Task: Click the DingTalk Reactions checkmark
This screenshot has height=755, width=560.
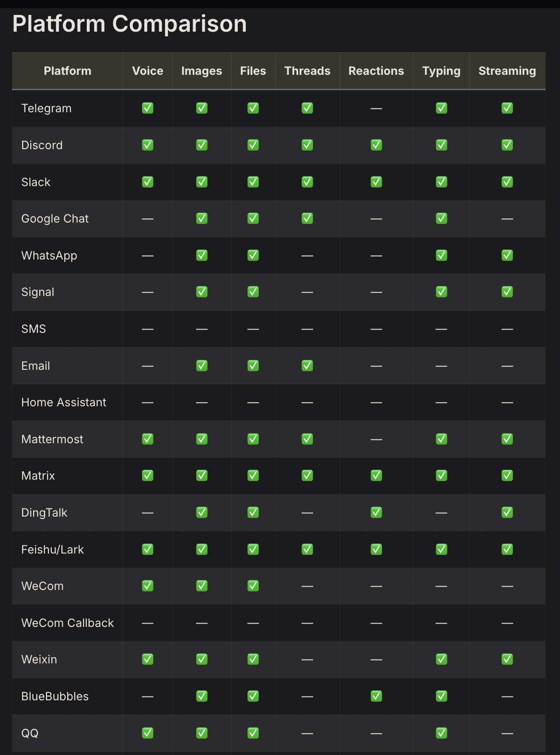Action: click(376, 512)
